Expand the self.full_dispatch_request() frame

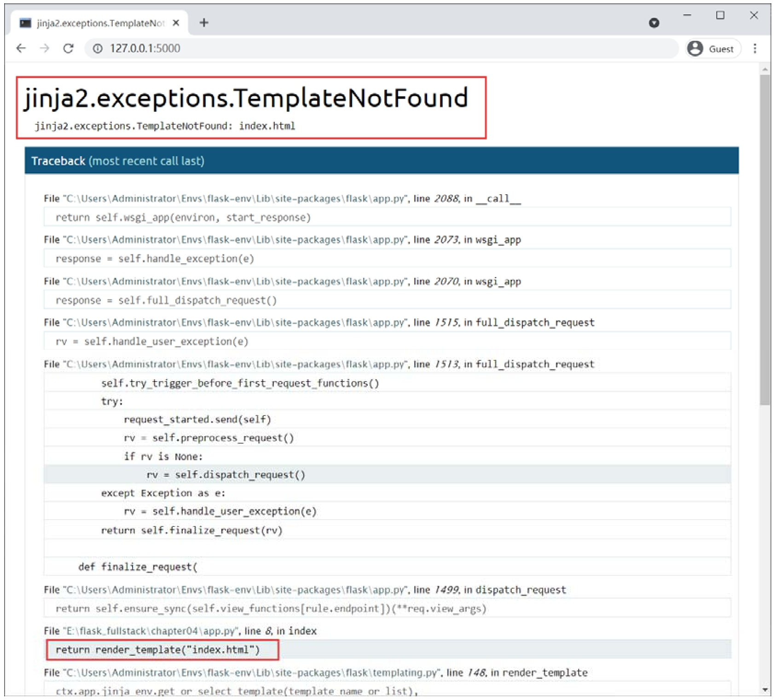tap(388, 300)
